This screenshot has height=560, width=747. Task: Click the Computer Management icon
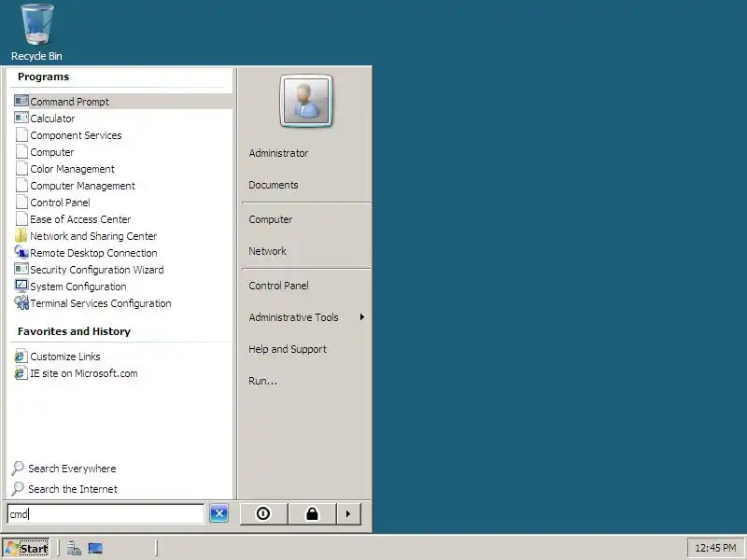pos(21,185)
